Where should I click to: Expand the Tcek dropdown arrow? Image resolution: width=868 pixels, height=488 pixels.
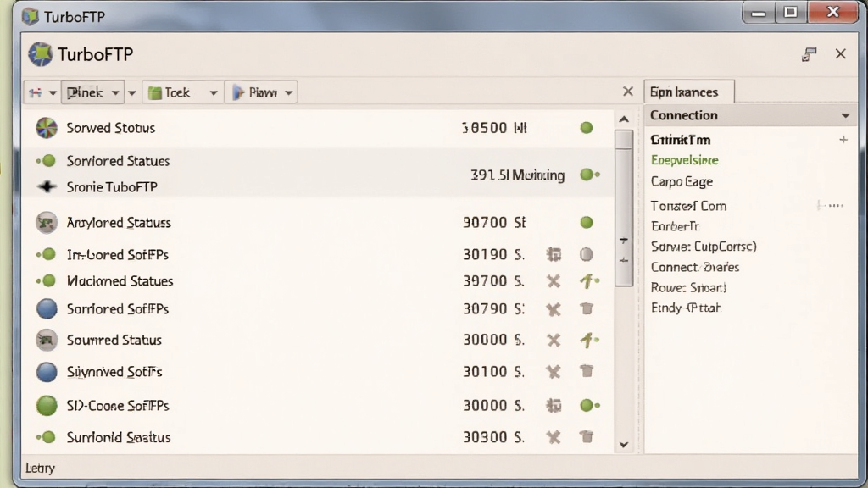pyautogui.click(x=213, y=93)
